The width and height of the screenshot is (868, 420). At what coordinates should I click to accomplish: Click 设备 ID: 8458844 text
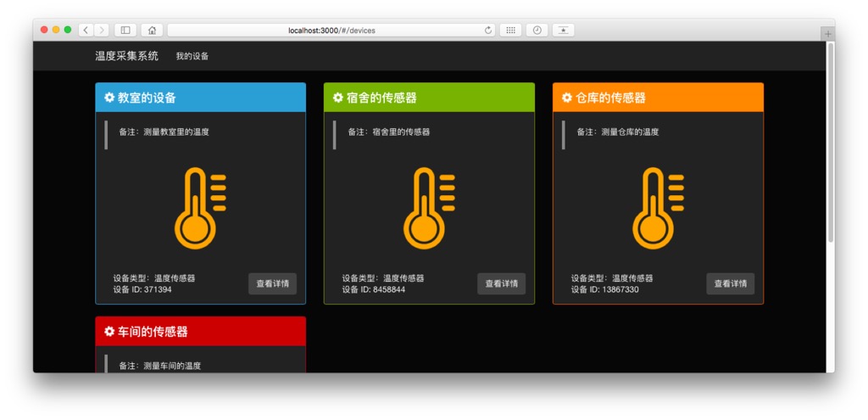pos(373,289)
